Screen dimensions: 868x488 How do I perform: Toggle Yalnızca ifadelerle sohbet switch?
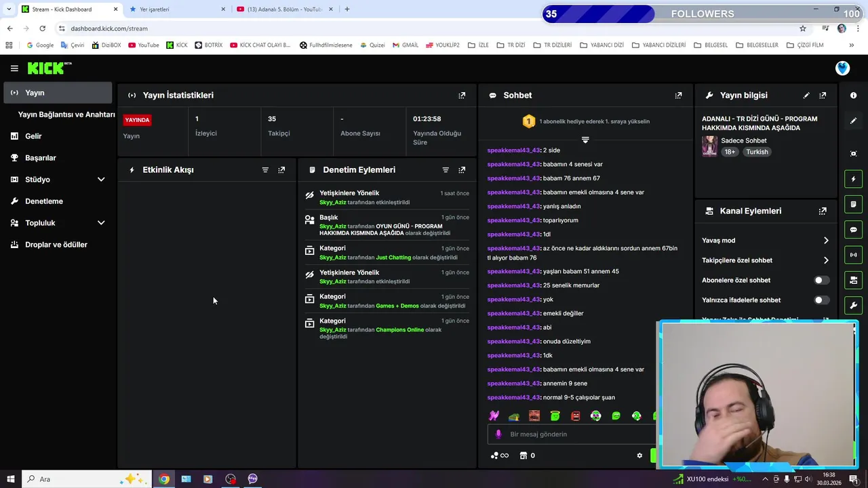tap(821, 300)
